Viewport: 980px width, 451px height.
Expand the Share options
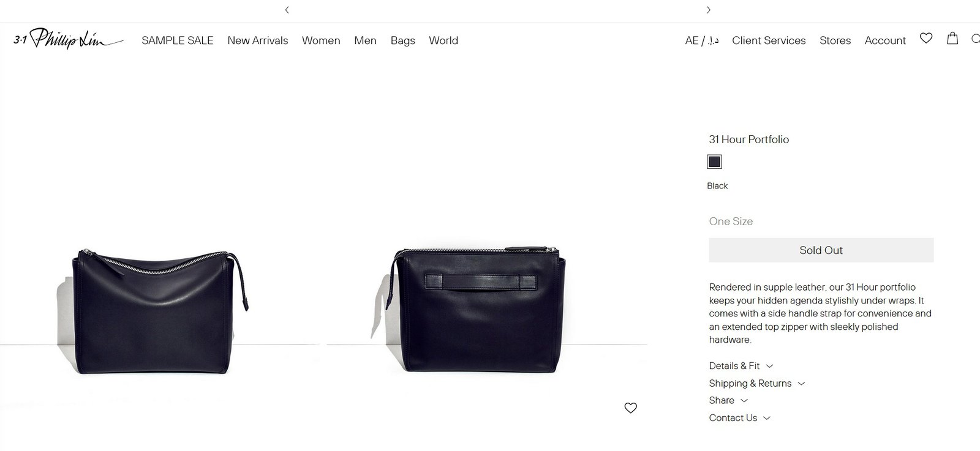[x=728, y=400]
